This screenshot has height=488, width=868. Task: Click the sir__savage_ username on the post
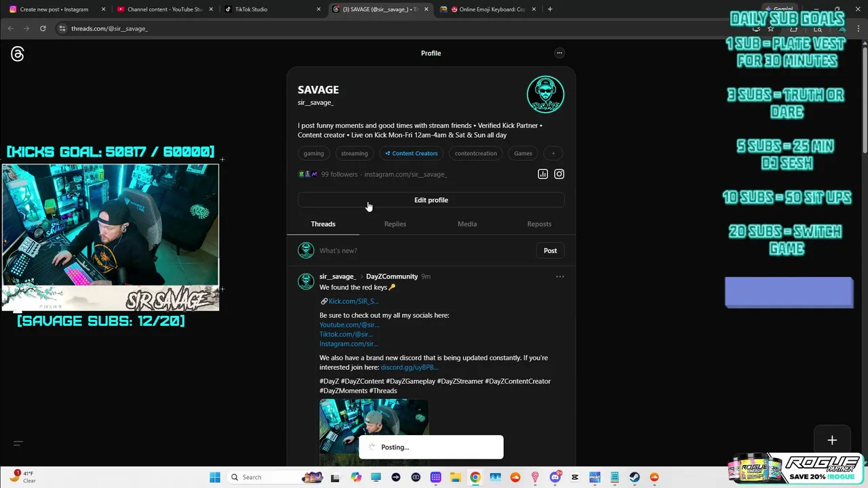point(338,277)
